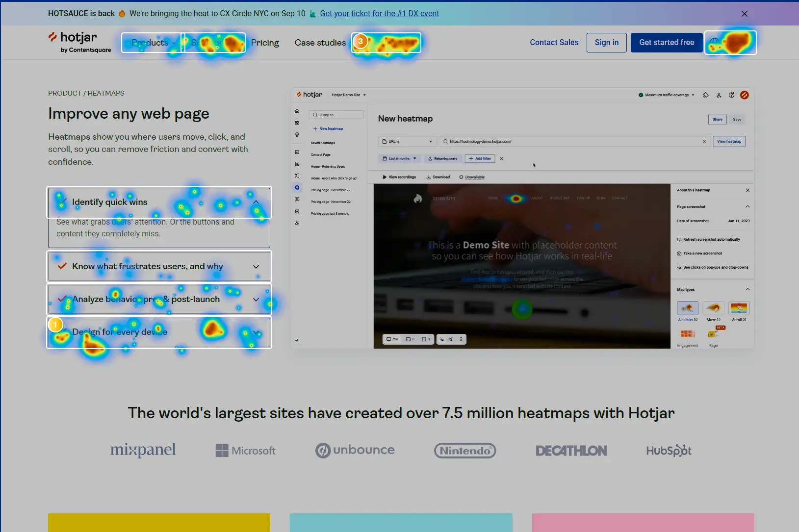Open the DX event ticket link
This screenshot has height=532, width=799.
coord(380,14)
